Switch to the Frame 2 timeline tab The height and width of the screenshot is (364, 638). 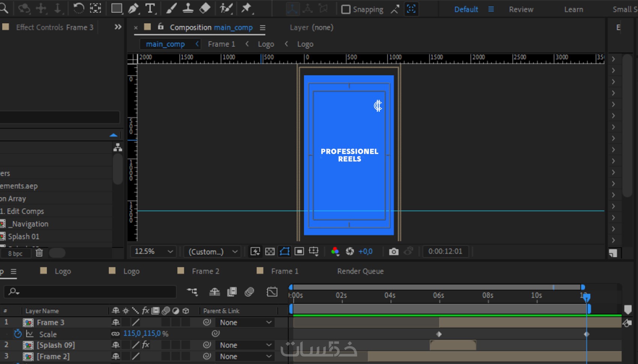tap(205, 271)
